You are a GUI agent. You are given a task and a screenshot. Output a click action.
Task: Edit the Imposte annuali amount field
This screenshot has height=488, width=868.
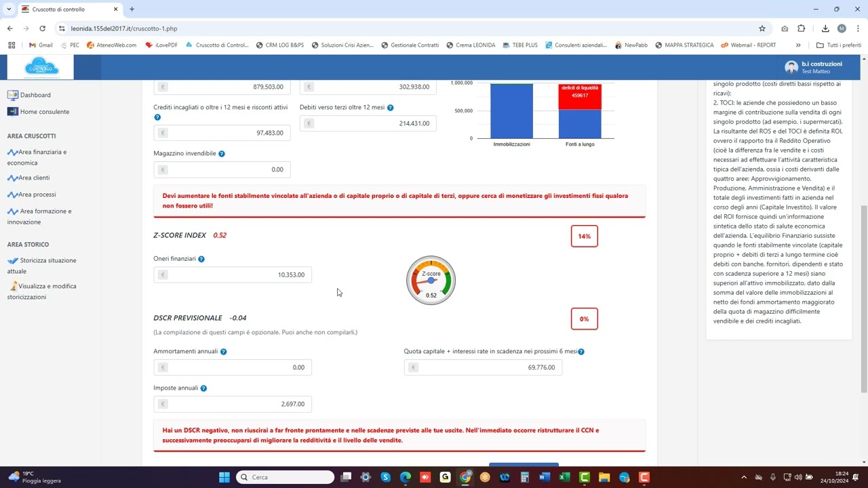pyautogui.click(x=233, y=404)
